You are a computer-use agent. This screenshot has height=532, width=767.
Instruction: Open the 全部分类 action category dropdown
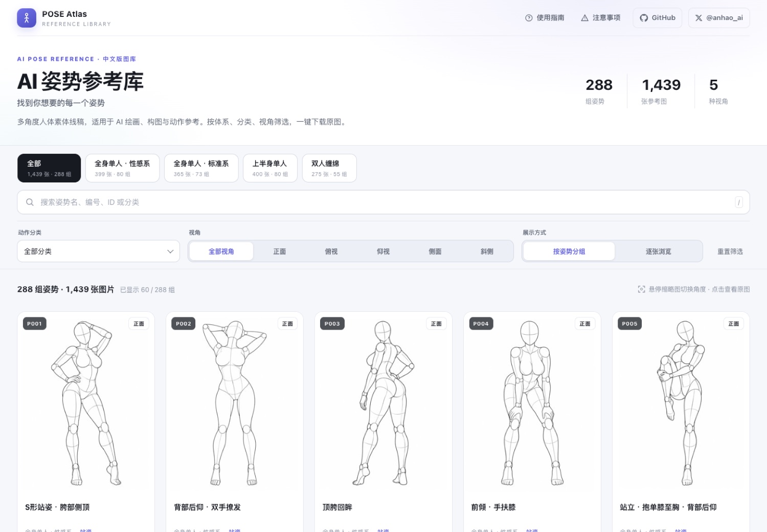(x=99, y=251)
